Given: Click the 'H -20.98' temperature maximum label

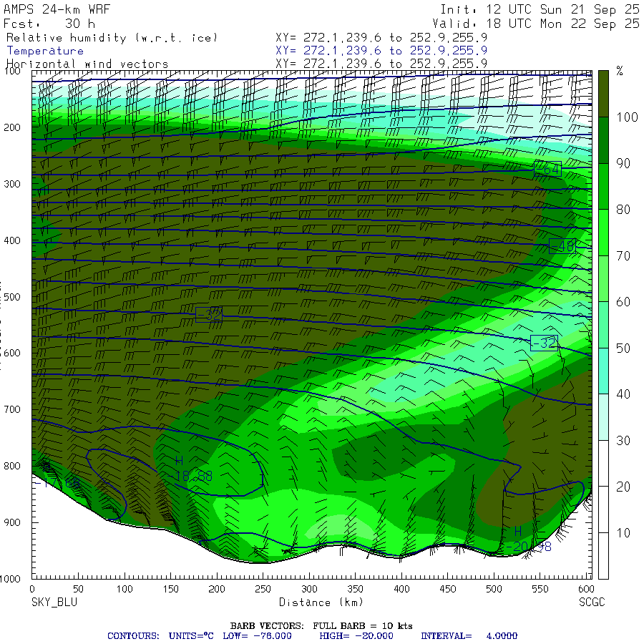Looking at the screenshot, I should (529, 540).
